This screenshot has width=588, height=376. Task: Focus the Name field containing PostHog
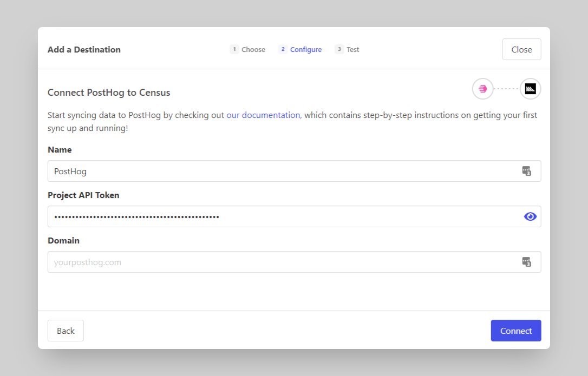(x=282, y=171)
